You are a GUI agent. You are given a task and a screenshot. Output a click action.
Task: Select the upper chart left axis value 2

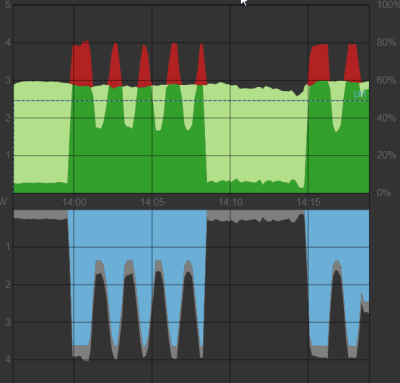pos(8,118)
